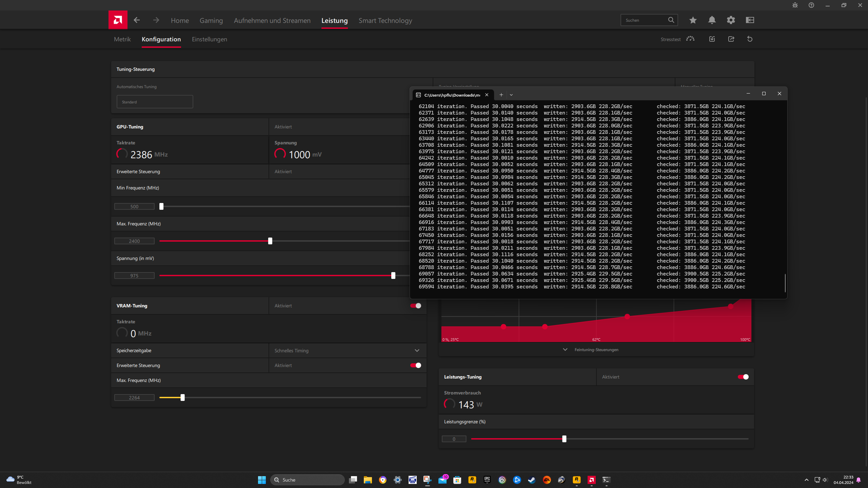The image size is (868, 488).
Task: Click the AMD logo home icon
Action: [x=118, y=20]
